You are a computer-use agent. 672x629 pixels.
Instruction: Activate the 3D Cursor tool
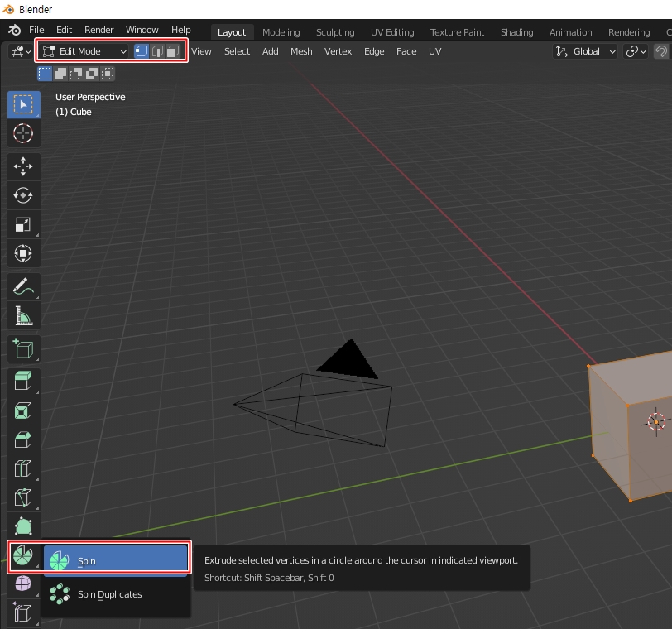[23, 133]
